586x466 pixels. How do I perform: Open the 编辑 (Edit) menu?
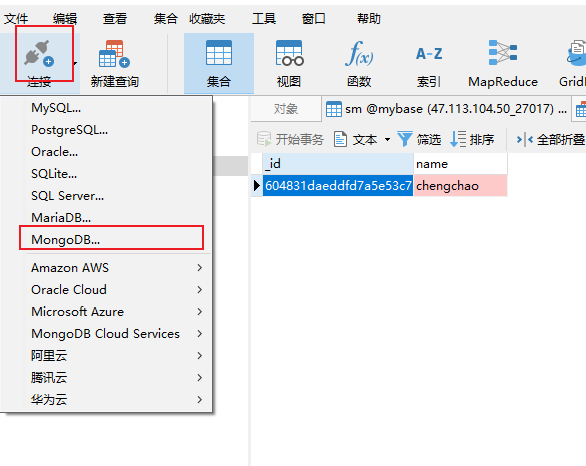point(65,18)
